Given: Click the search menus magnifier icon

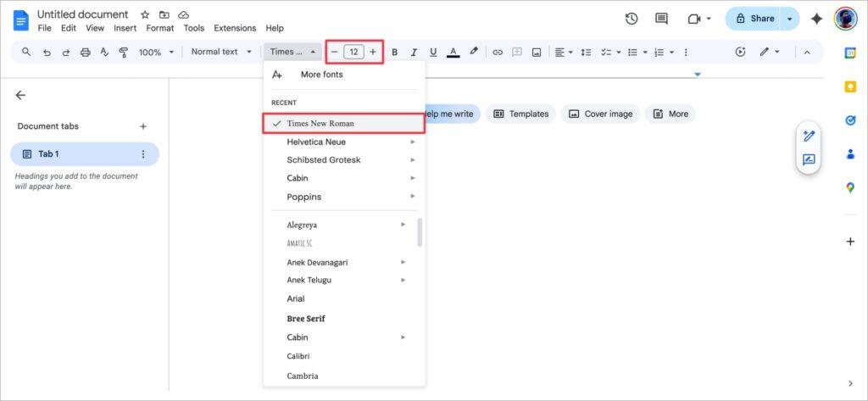Looking at the screenshot, I should click(x=26, y=52).
